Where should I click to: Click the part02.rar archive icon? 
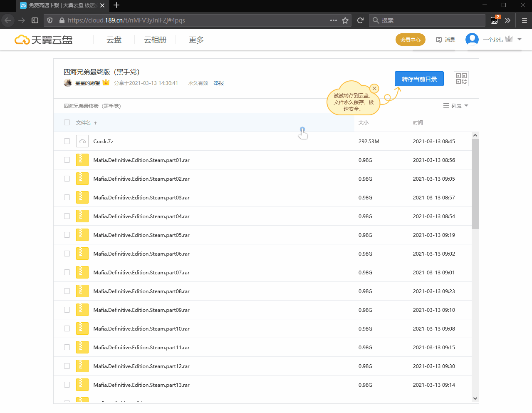click(82, 179)
